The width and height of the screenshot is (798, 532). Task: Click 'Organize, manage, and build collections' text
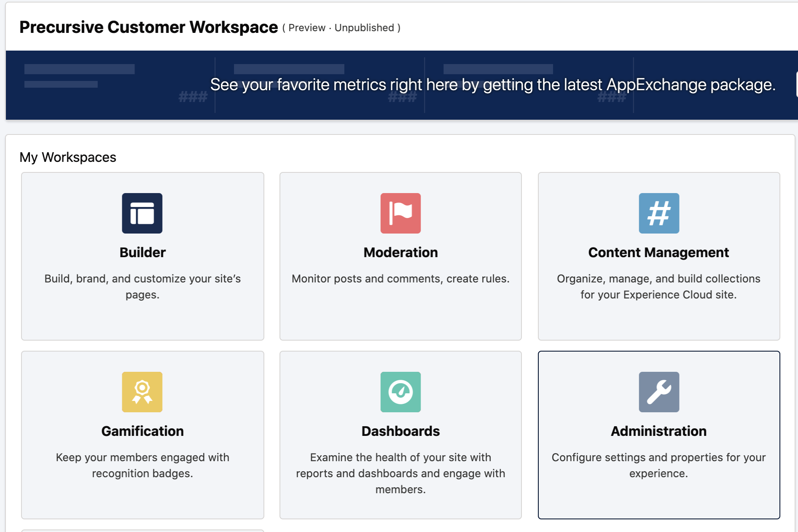tap(658, 287)
